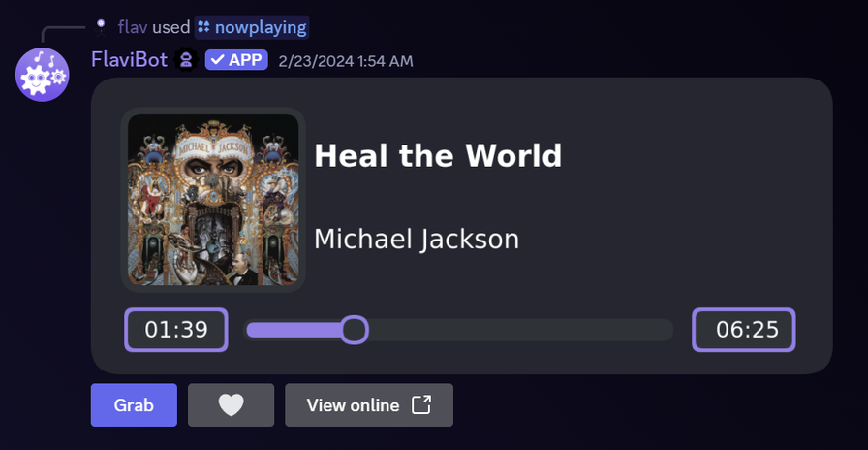868x450 pixels.
Task: Open the FlaviBot username profile
Action: 129,59
